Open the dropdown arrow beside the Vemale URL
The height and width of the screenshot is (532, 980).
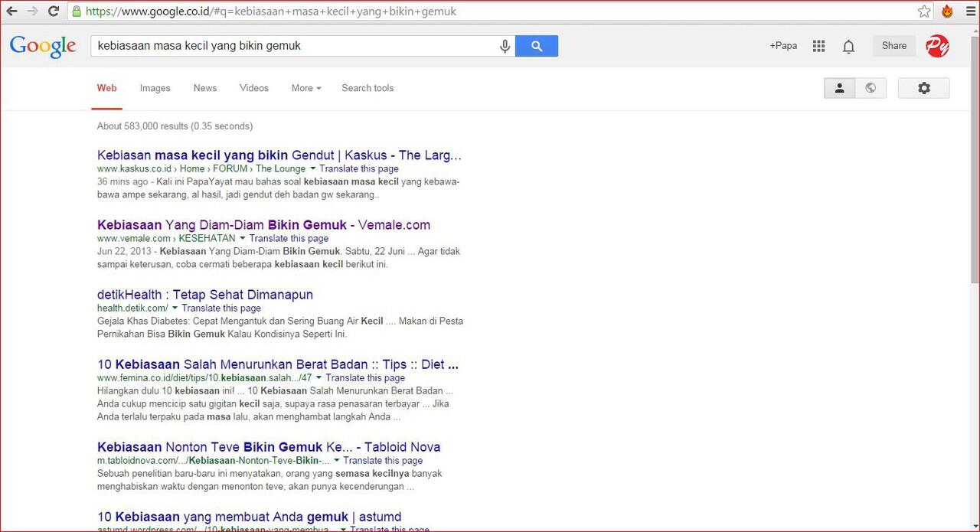(242, 239)
